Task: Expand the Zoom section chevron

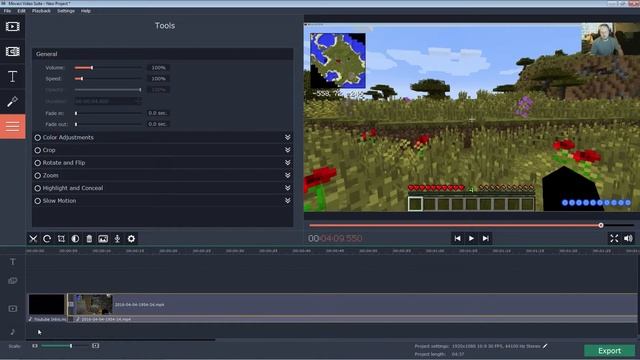Action: click(x=287, y=175)
